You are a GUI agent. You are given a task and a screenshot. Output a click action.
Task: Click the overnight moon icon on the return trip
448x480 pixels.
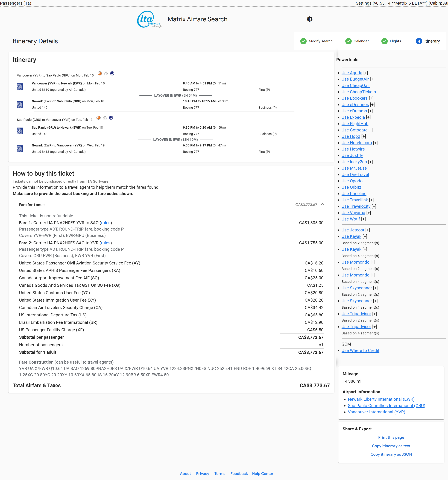(x=111, y=118)
